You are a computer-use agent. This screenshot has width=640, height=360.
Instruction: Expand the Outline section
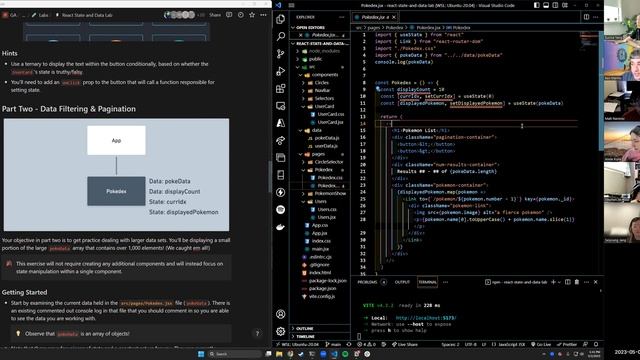pyautogui.click(x=305, y=329)
